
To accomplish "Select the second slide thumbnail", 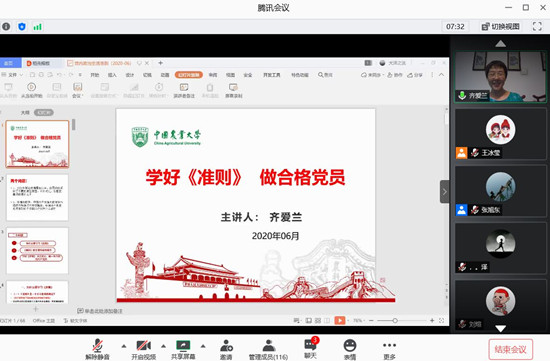I will (x=37, y=198).
